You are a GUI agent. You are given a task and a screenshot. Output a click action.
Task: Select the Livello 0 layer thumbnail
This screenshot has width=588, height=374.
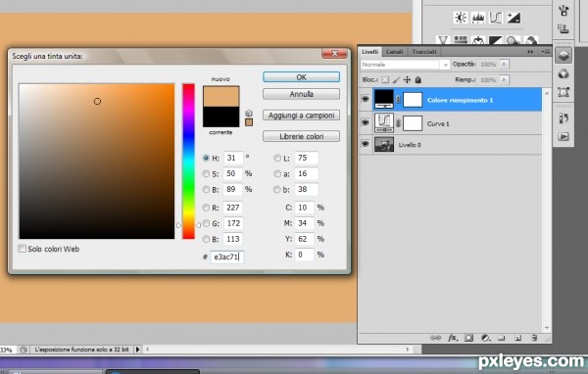coord(384,144)
